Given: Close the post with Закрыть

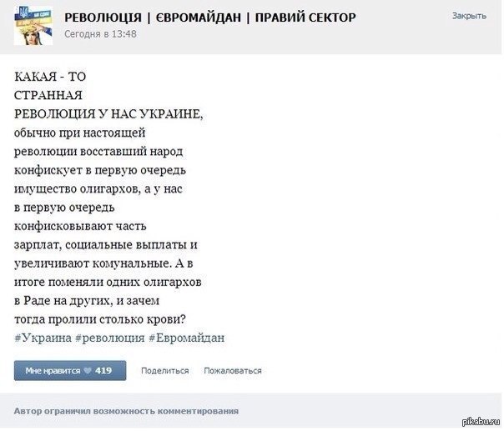Looking at the screenshot, I should [470, 16].
